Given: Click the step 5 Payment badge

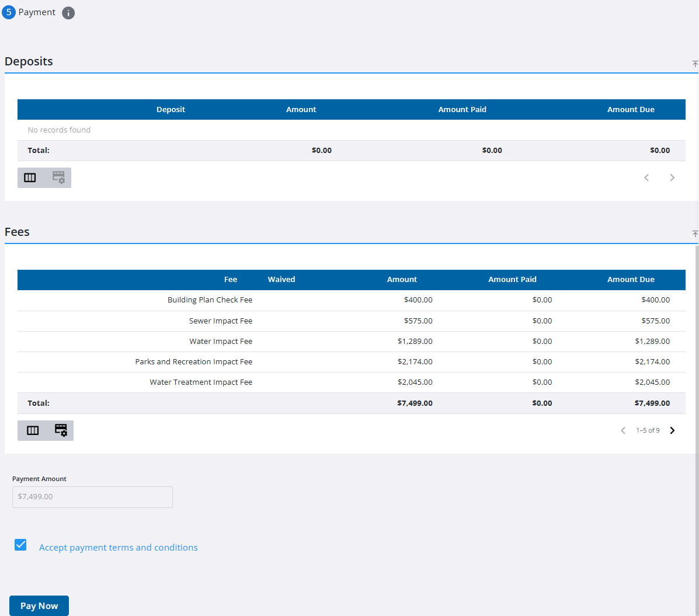Looking at the screenshot, I should point(9,12).
